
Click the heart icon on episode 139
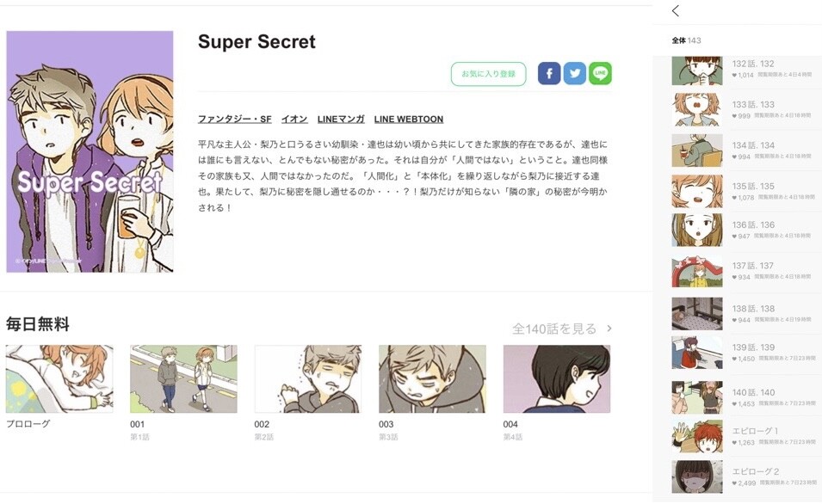point(734,359)
